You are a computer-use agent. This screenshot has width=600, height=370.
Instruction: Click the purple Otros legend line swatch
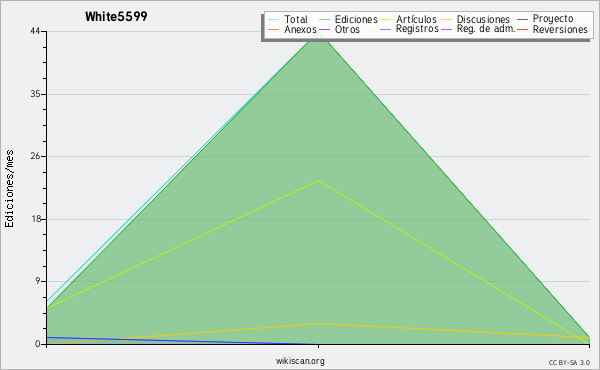(x=324, y=29)
